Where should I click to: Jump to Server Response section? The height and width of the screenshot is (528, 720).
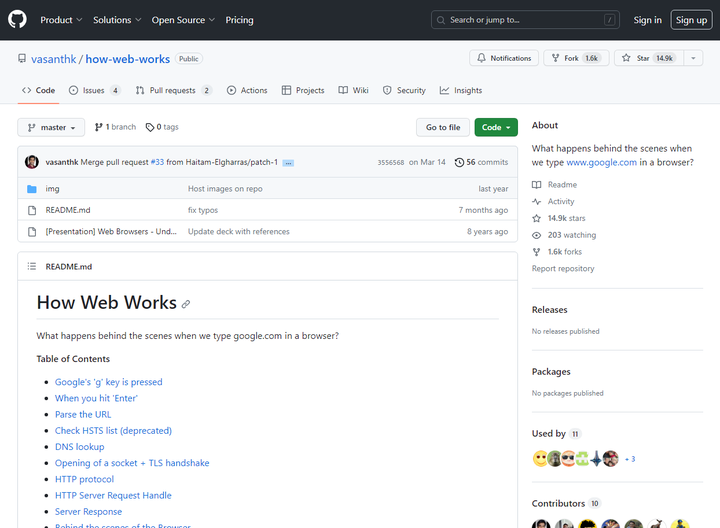point(89,511)
